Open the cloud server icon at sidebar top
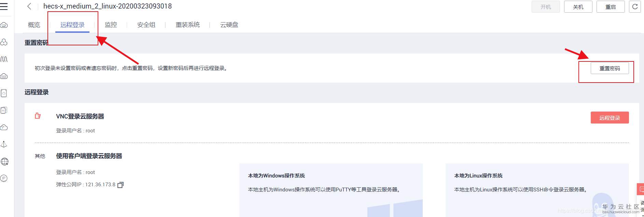The image size is (644, 217). pos(4,25)
